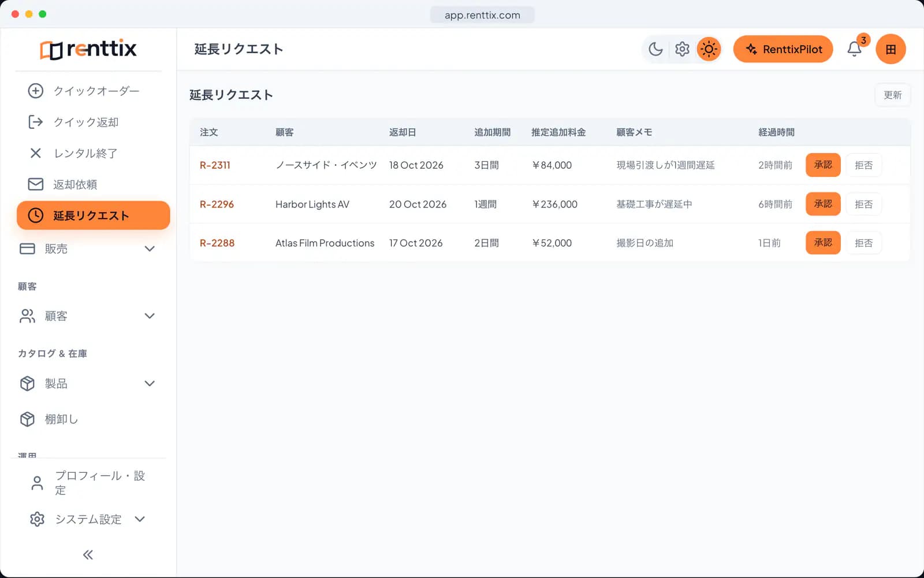Approve Atlas Film Productions request
This screenshot has height=578, width=924.
pyautogui.click(x=823, y=243)
